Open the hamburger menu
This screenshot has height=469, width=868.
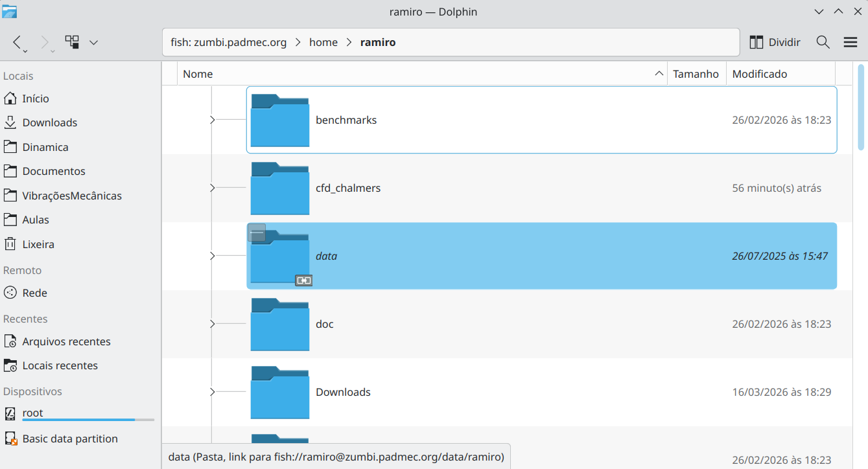[x=850, y=42]
